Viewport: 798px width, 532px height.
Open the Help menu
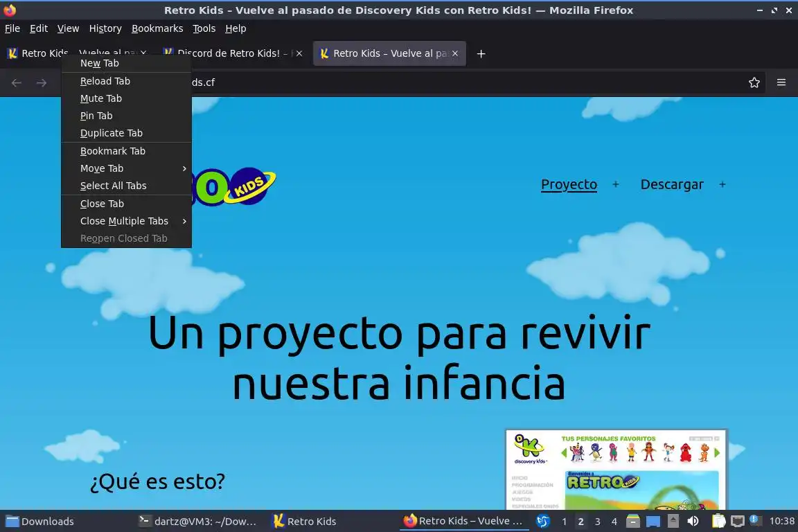(x=236, y=28)
